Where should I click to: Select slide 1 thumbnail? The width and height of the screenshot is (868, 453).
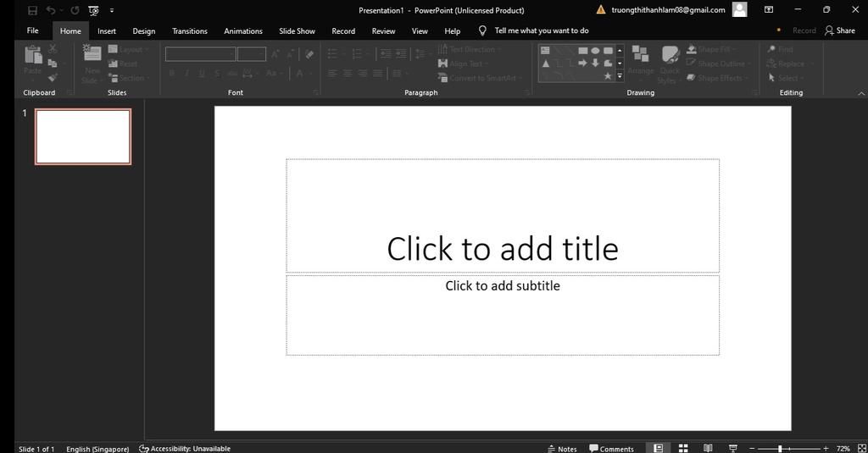(x=83, y=136)
